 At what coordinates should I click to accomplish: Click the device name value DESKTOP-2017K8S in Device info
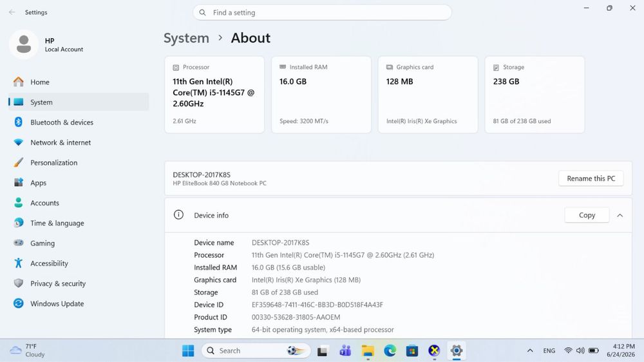(281, 242)
